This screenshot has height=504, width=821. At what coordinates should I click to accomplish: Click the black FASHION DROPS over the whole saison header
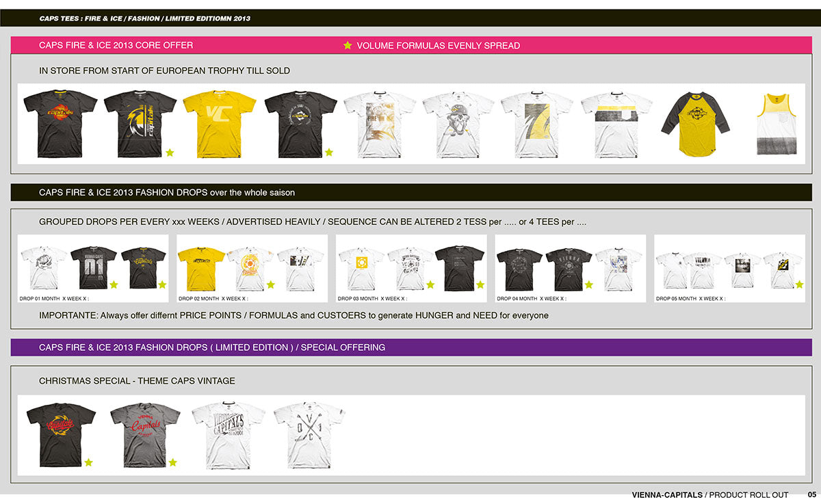[x=167, y=193]
